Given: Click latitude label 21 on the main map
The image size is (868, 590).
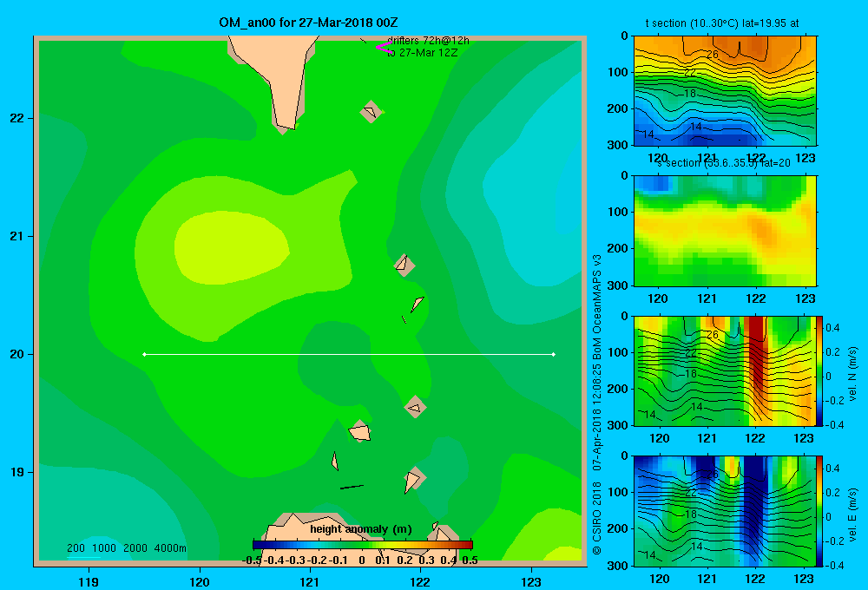Looking at the screenshot, I should point(17,236).
